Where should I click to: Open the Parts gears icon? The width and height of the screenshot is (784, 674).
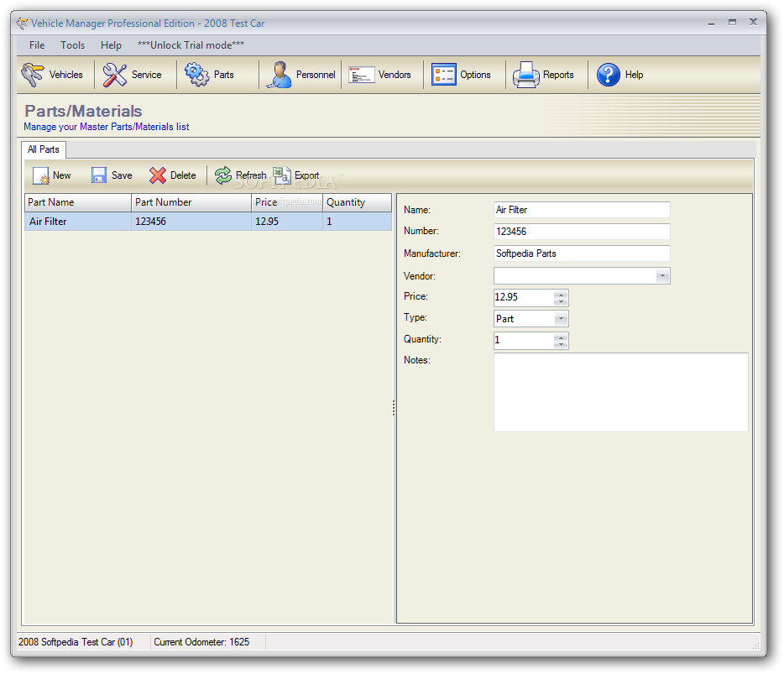coord(197,75)
